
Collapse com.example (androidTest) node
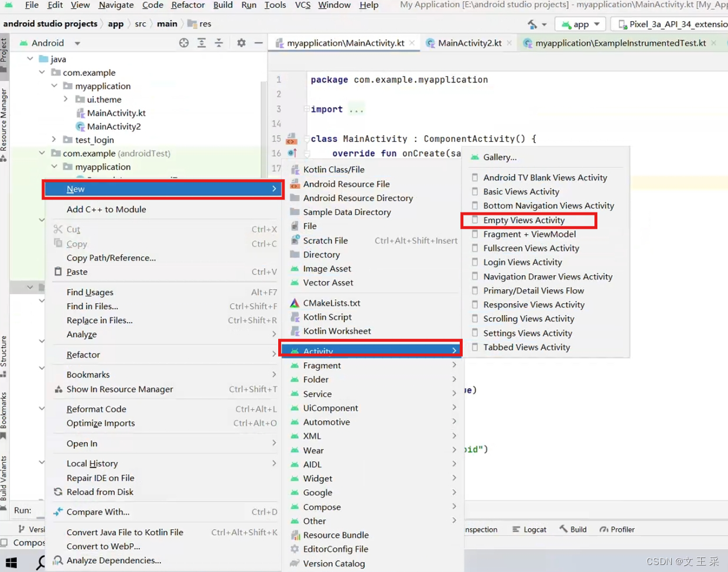point(42,153)
